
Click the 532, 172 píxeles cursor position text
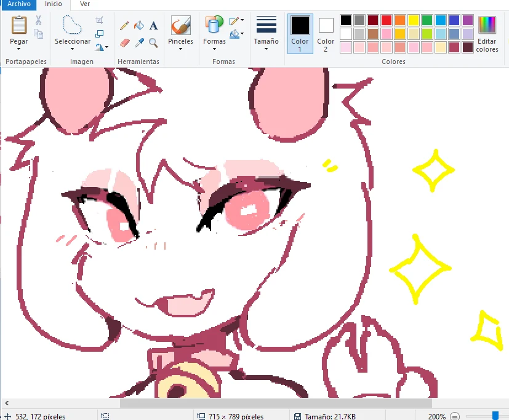pos(40,416)
